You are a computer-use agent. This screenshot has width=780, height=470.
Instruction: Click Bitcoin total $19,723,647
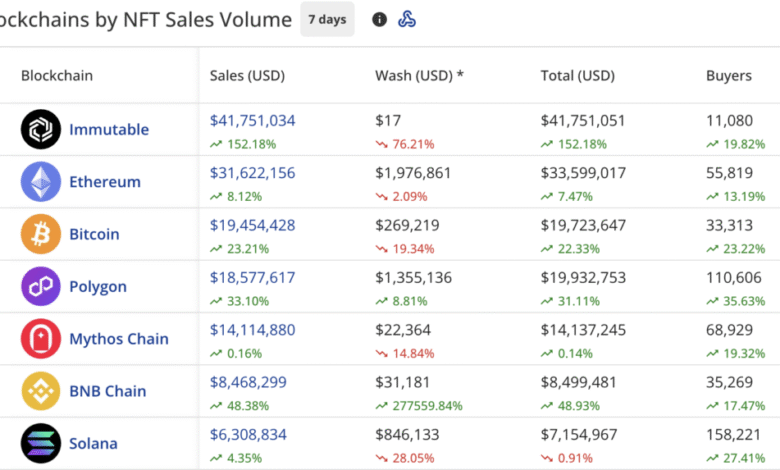583,225
